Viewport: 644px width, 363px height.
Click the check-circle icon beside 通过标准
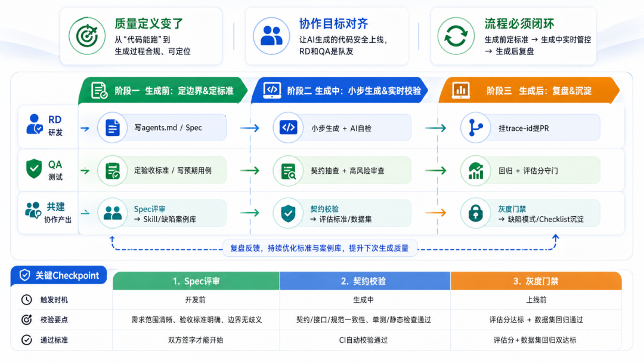point(27,340)
